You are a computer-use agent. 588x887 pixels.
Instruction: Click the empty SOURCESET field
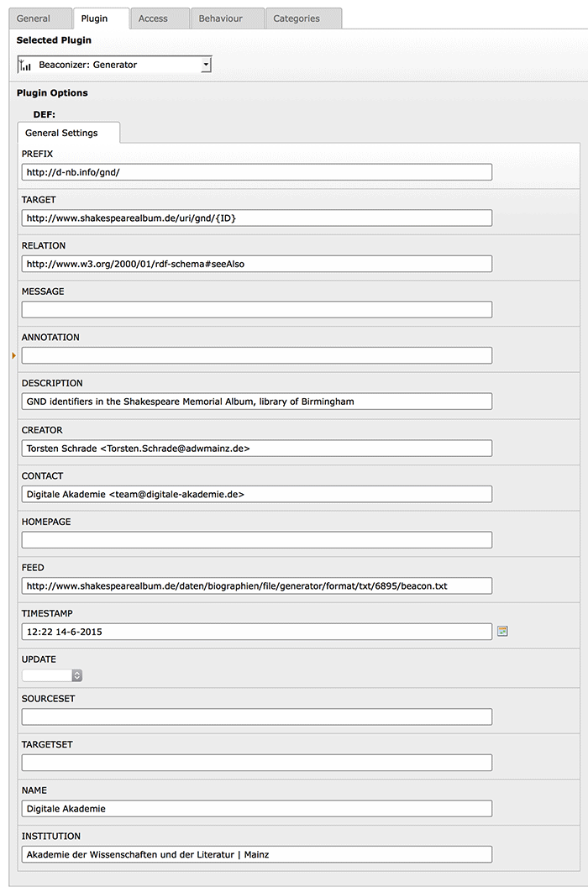(x=256, y=716)
